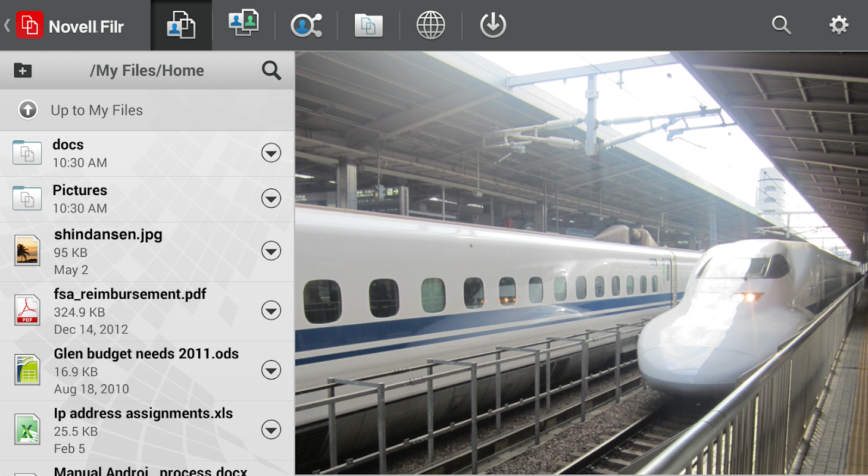Open the Public globe tab
868x476 pixels.
430,26
